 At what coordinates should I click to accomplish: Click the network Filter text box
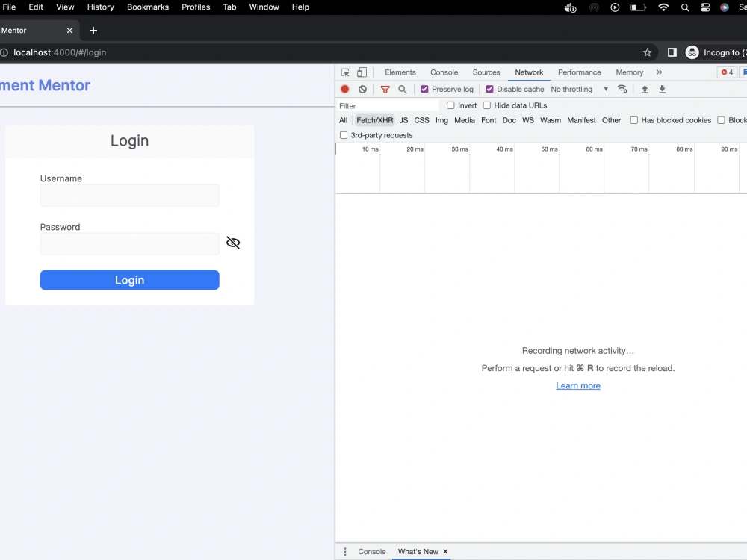[388, 106]
